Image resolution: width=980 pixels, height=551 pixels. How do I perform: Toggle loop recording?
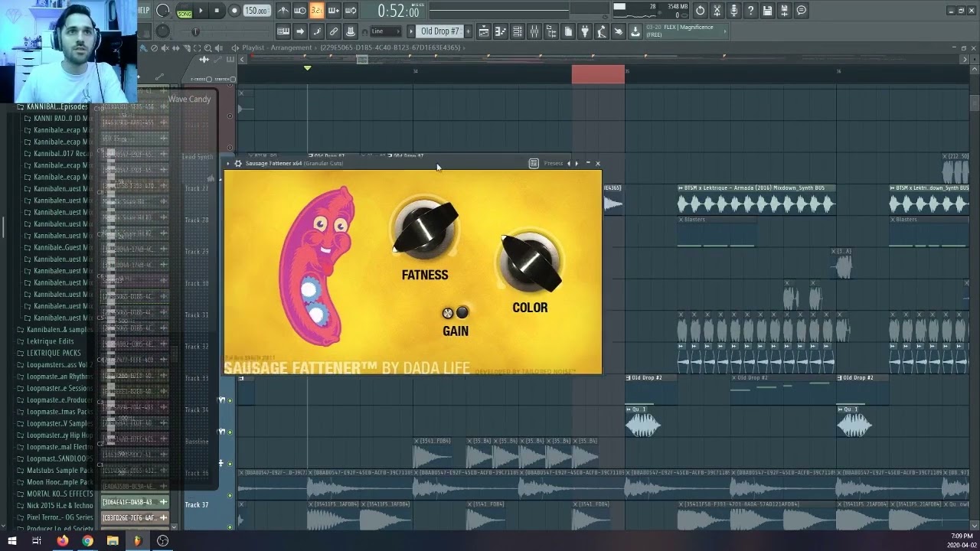click(x=351, y=11)
